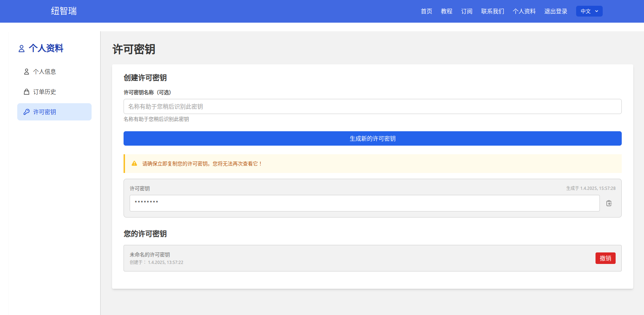Click the 纽智瑞 site logo
This screenshot has height=315, width=644.
(64, 11)
